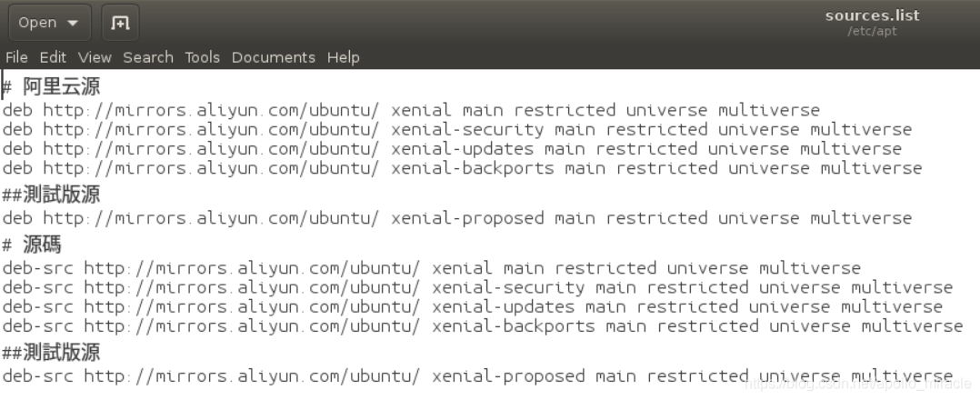Click the deb xenial-updates repository line
The width and height of the screenshot is (980, 400).
tap(455, 148)
